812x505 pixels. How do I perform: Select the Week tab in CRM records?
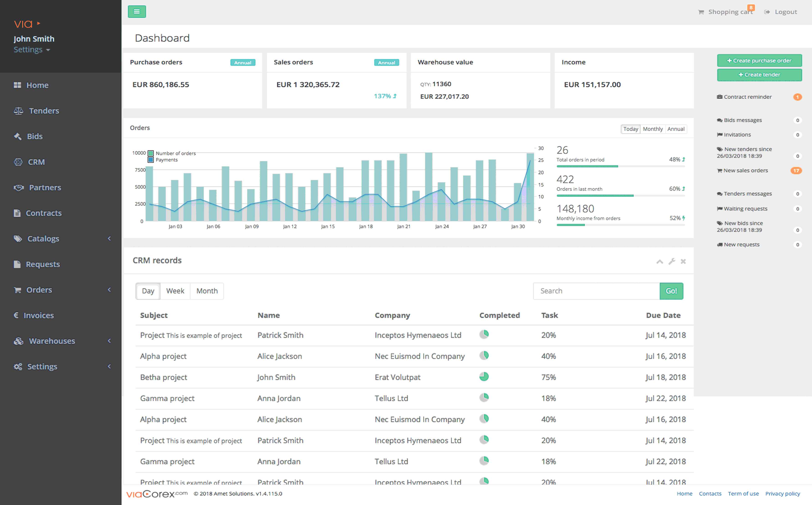point(175,291)
